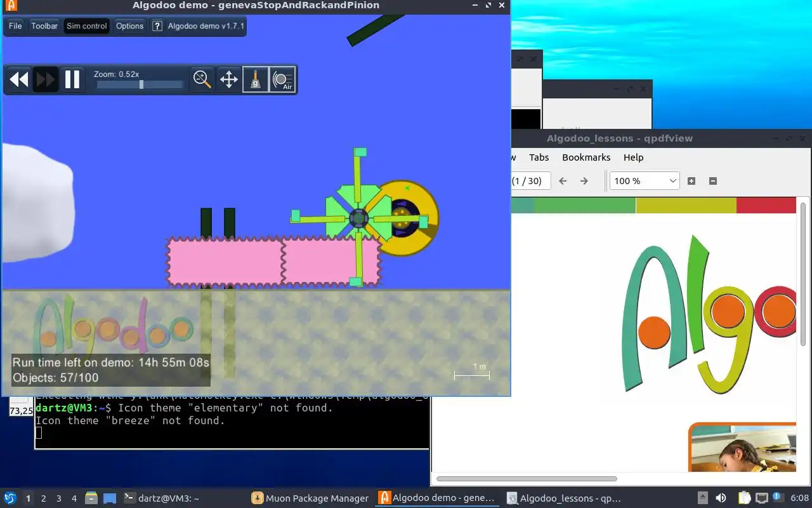
Task: Click the left pink rack block
Action: (x=225, y=263)
